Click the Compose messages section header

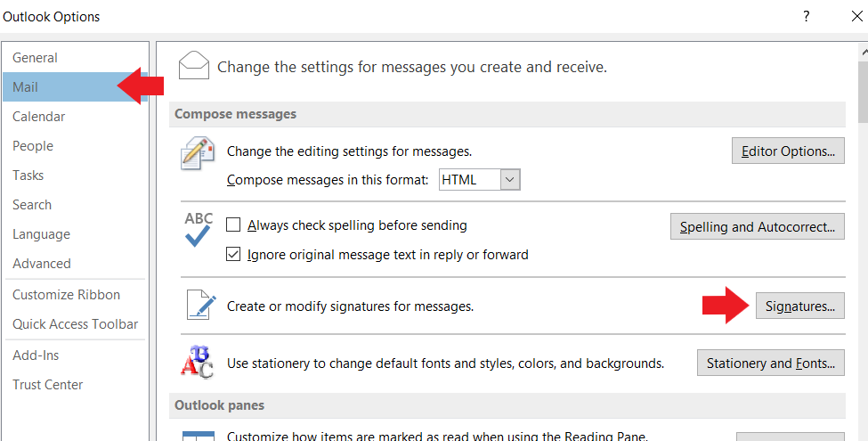[507, 114]
